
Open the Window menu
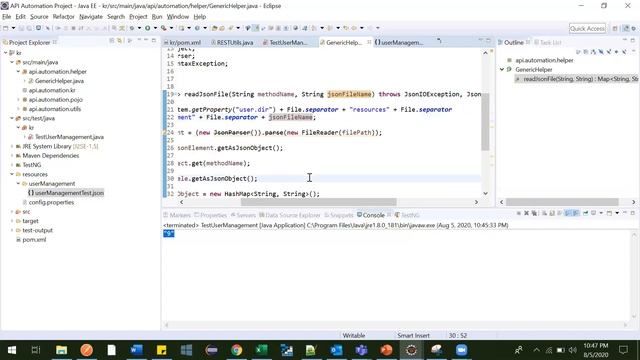[x=178, y=17]
